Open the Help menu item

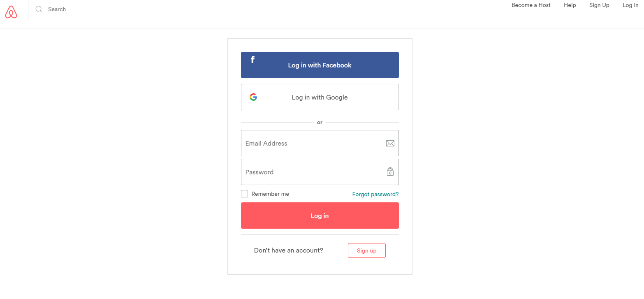click(570, 5)
